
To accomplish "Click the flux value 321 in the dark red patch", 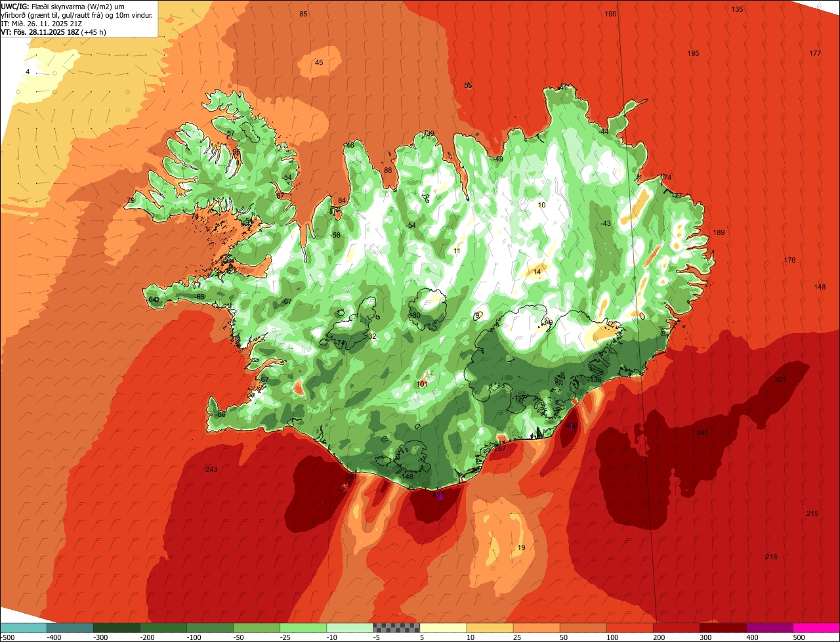I will pyautogui.click(x=780, y=379).
